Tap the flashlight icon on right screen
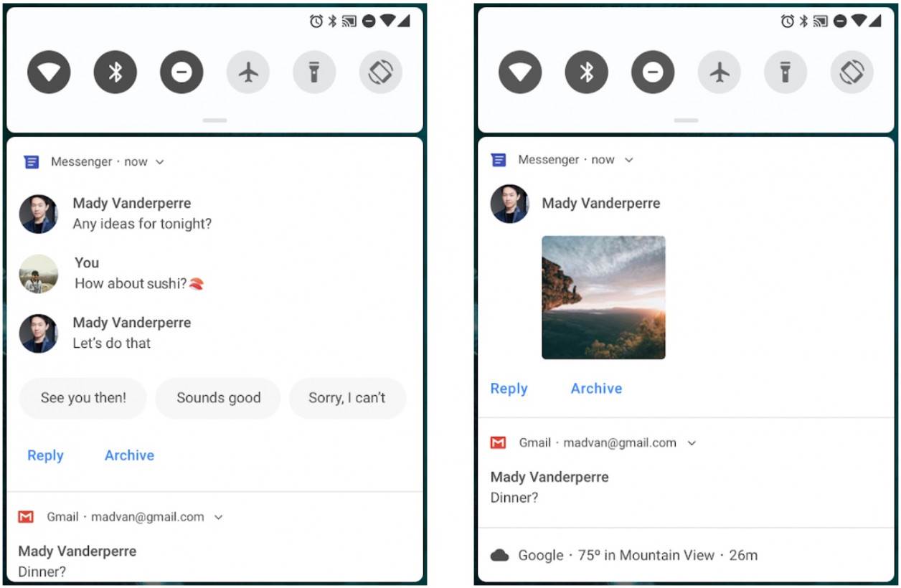This screenshot has height=588, width=901. [x=786, y=72]
